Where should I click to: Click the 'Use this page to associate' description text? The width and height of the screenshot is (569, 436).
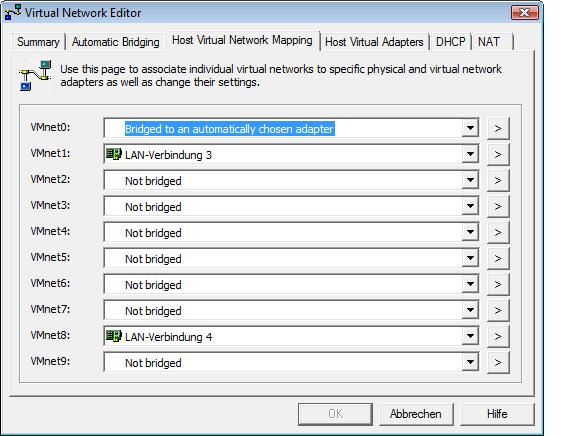[281, 76]
